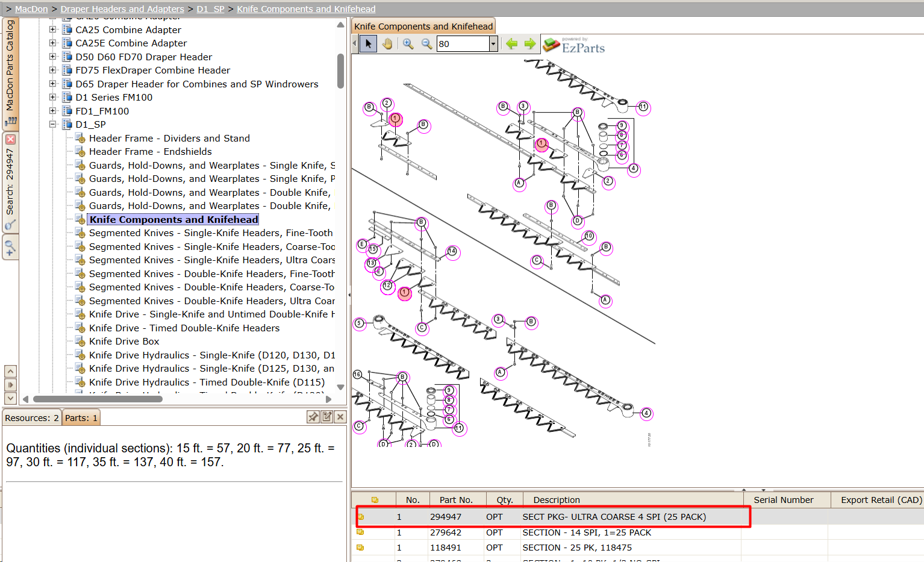The width and height of the screenshot is (924, 562).
Task: Click the edit note icon in resources panel
Action: [327, 417]
